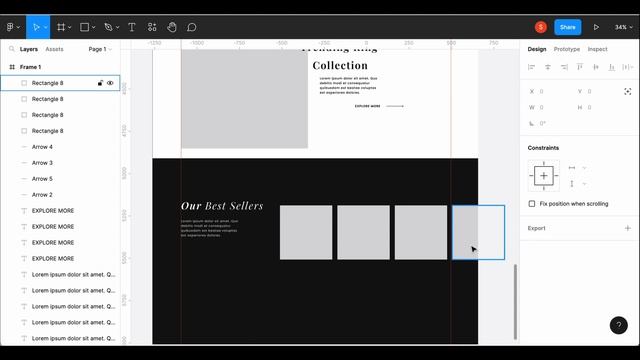640x360 pixels.
Task: Open distribute spacing options
Action: click(627, 67)
